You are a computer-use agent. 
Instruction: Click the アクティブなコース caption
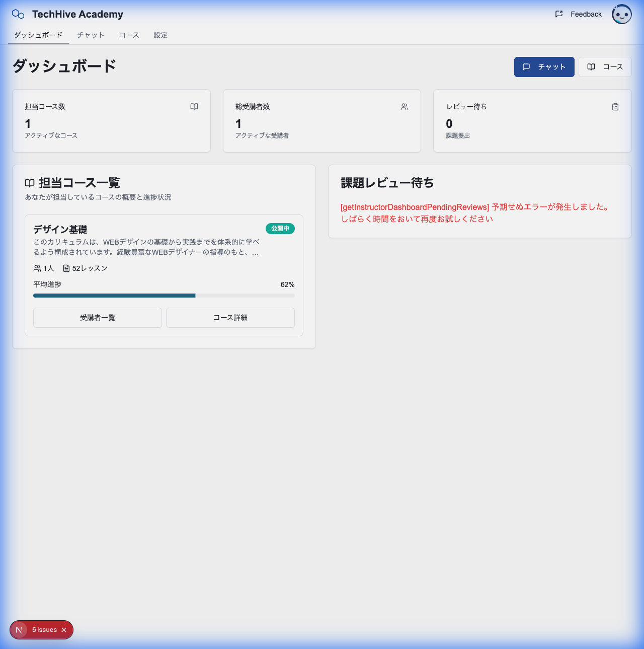pyautogui.click(x=51, y=136)
